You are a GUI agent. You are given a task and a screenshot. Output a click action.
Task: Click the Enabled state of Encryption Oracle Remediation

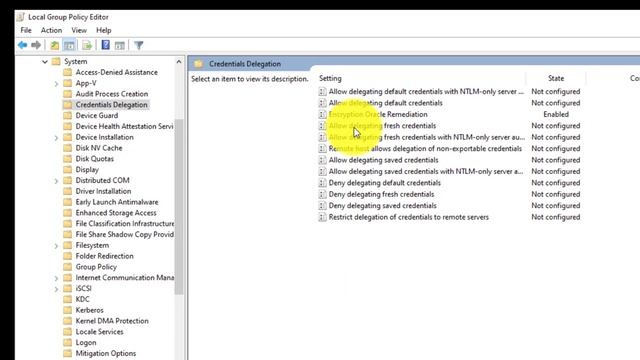pyautogui.click(x=556, y=114)
